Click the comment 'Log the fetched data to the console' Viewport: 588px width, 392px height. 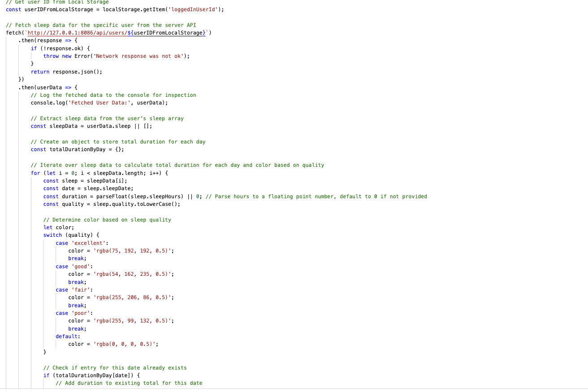[x=113, y=95]
